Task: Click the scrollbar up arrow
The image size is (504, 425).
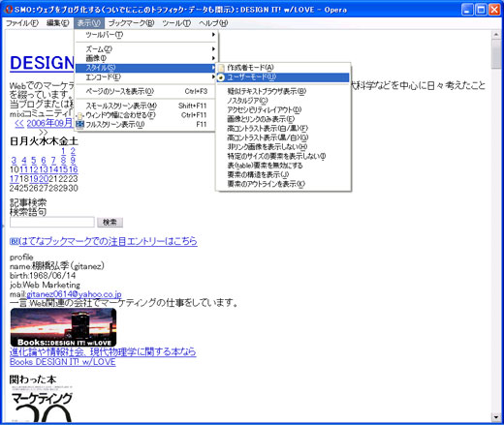Action: tap(496, 34)
